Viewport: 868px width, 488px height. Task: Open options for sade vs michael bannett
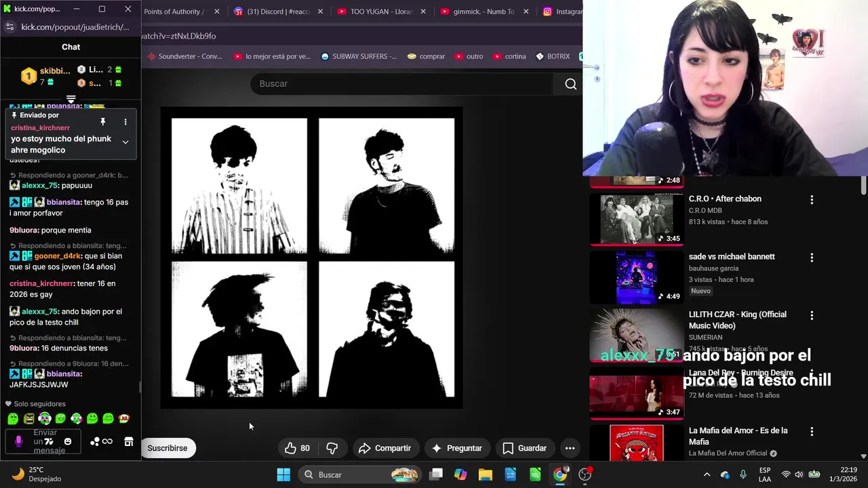(x=812, y=258)
